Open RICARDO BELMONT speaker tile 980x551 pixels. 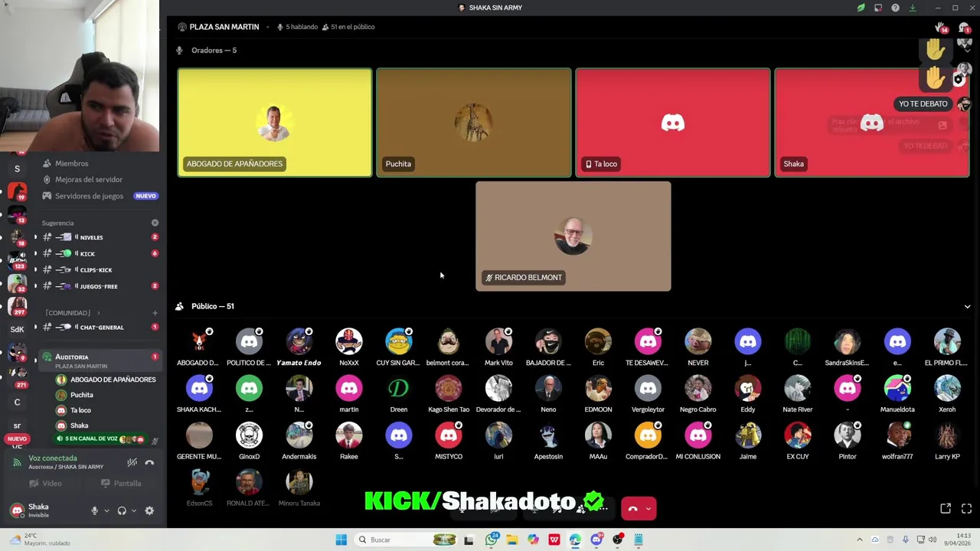click(x=573, y=236)
